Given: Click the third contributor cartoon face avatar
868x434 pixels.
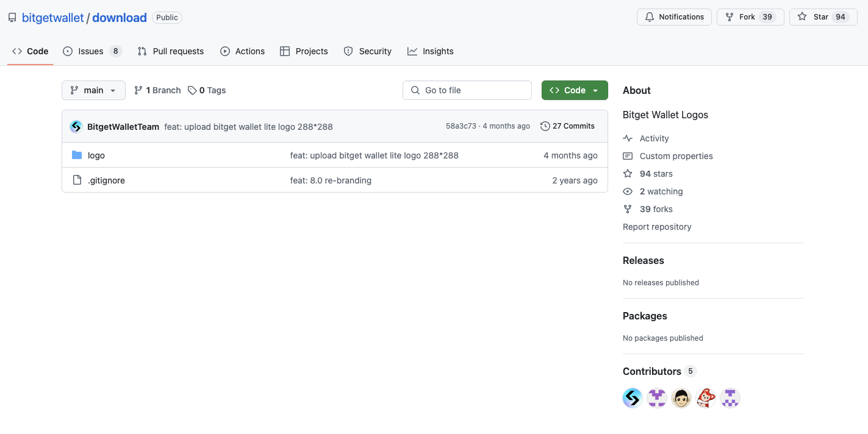Looking at the screenshot, I should [681, 398].
